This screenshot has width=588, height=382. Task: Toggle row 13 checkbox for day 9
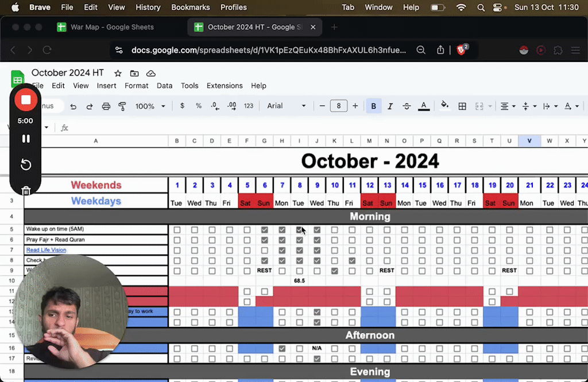point(317,312)
